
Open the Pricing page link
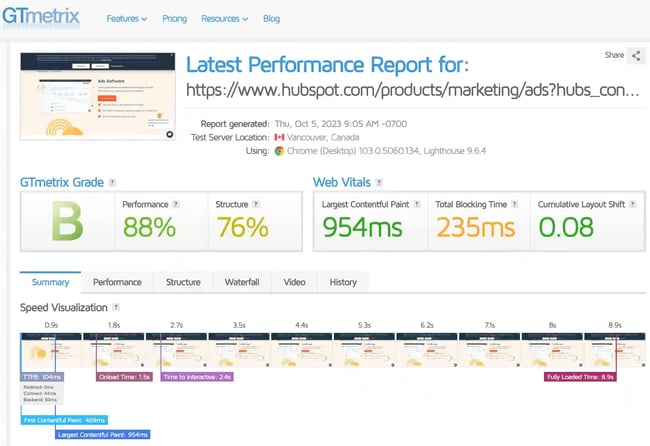point(174,18)
